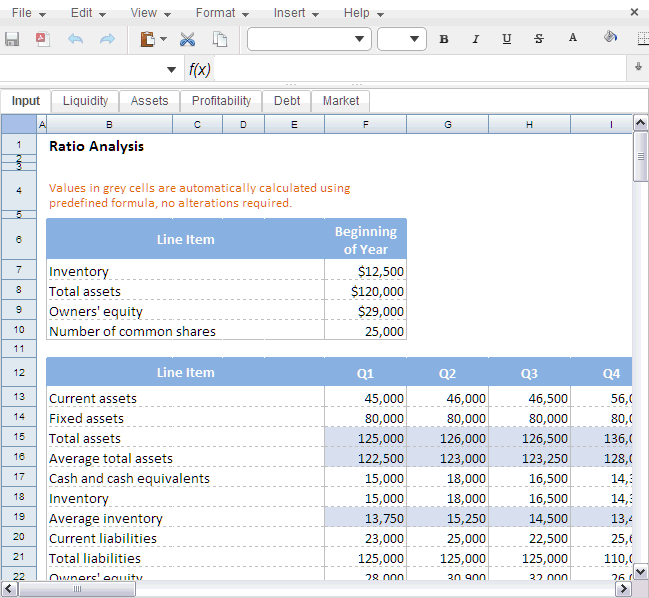Click the Cash and cash equivalents label
This screenshot has width=649, height=598.
coord(129,478)
